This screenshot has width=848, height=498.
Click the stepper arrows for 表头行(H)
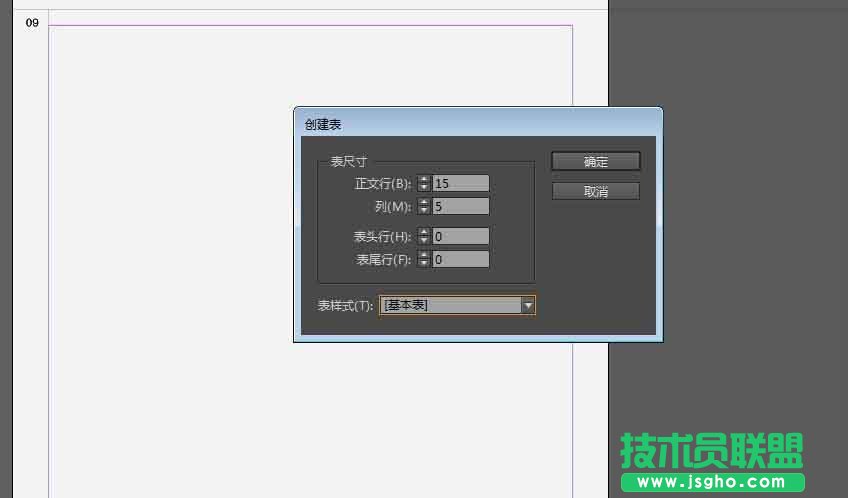pyautogui.click(x=424, y=236)
